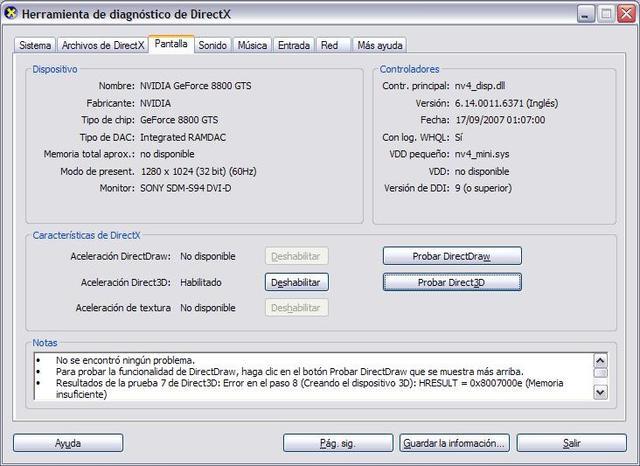Image resolution: width=640 pixels, height=466 pixels.
Task: Click the nv4_mini.sys text
Action: click(482, 154)
